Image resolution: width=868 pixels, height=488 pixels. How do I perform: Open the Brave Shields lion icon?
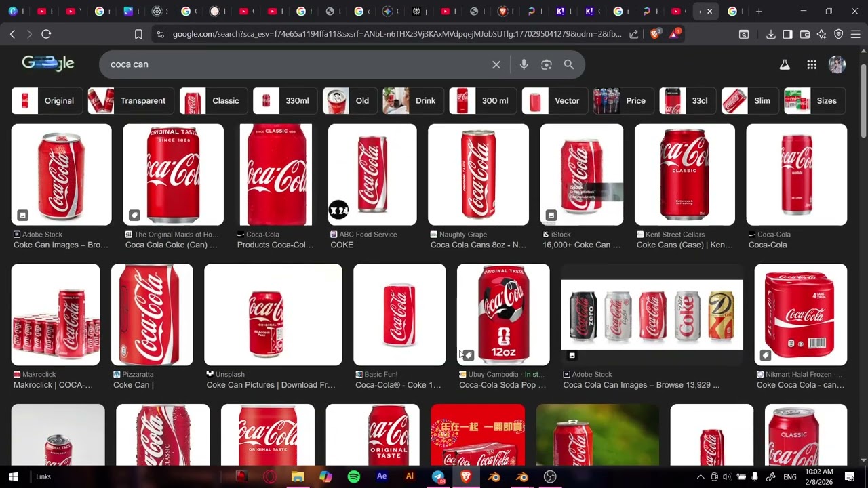click(x=654, y=34)
